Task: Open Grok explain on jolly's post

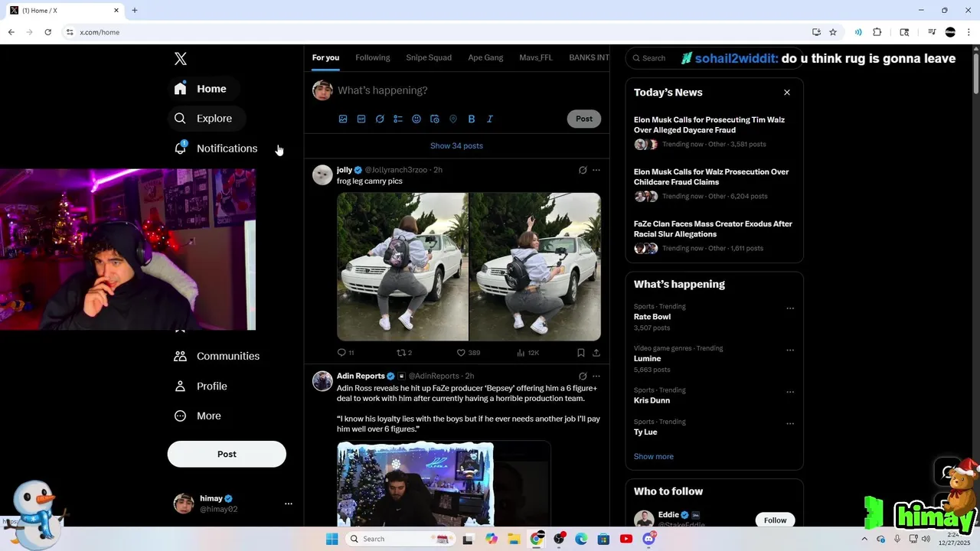Action: (583, 170)
